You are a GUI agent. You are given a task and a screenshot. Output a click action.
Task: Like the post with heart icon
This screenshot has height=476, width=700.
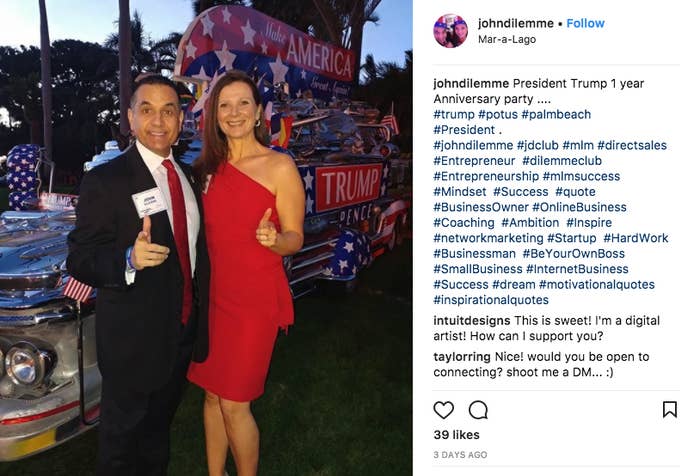pos(444,410)
